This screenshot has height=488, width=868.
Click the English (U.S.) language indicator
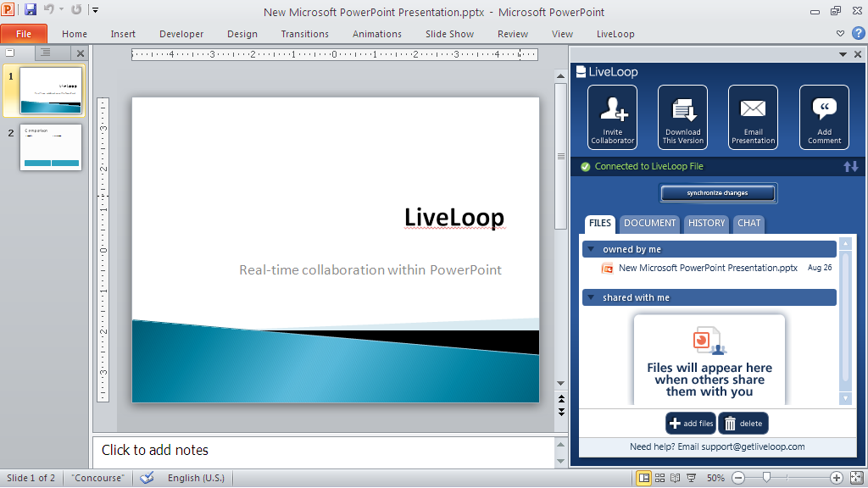(196, 478)
